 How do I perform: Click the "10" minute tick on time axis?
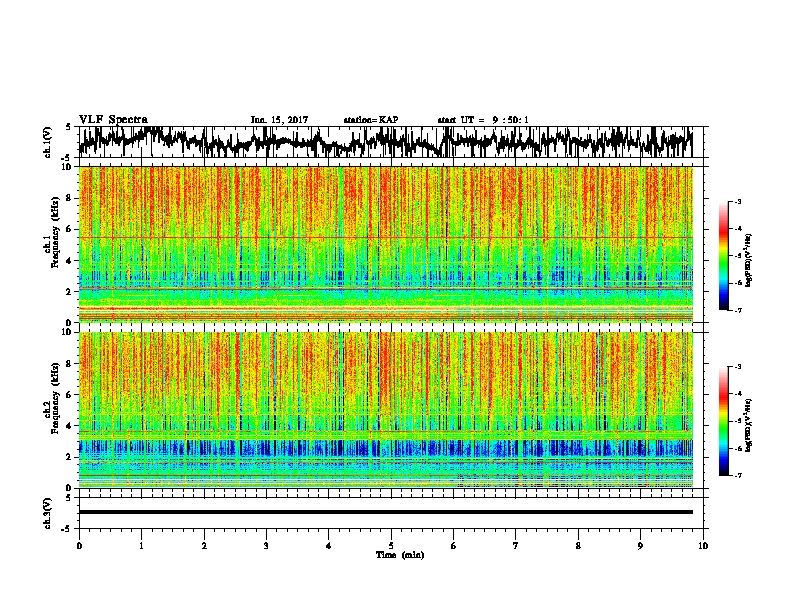coord(703,546)
